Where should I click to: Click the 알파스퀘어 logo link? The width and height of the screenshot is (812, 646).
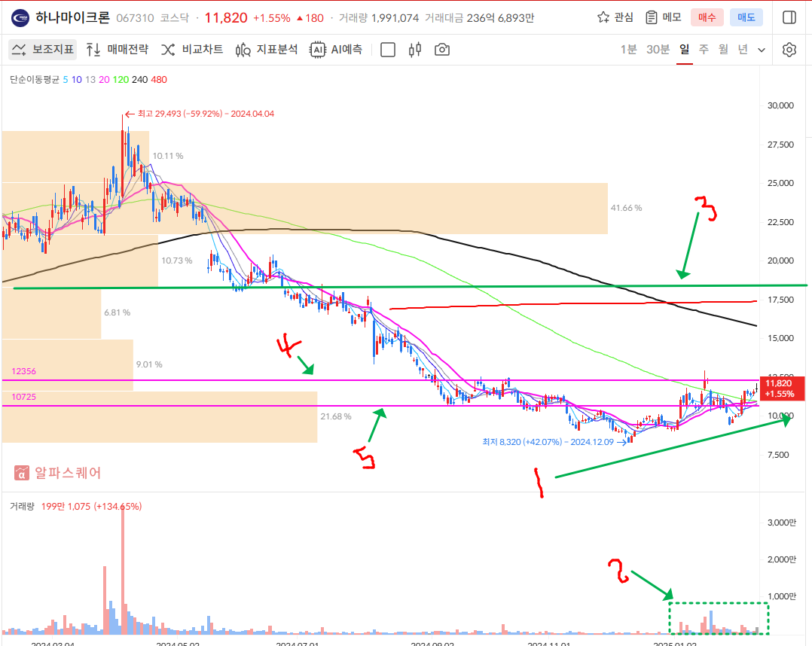pos(57,473)
